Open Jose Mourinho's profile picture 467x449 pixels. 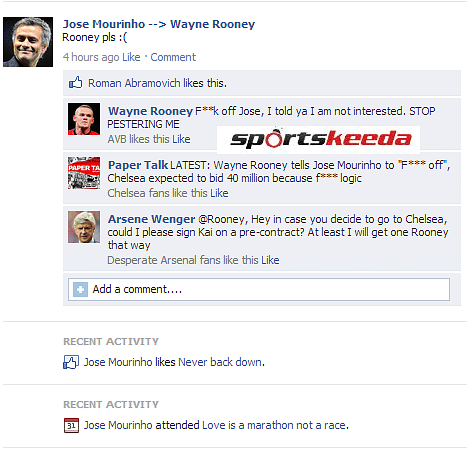(28, 42)
